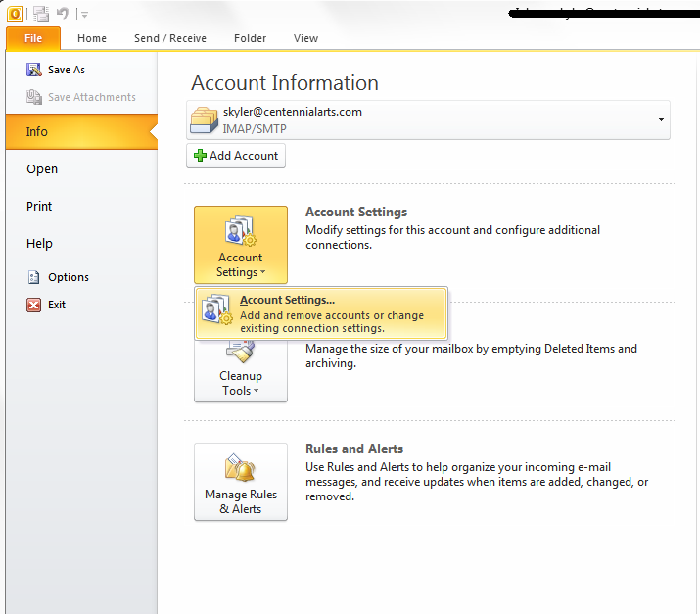700x614 pixels.
Task: Click the red Exit X icon
Action: [x=33, y=305]
